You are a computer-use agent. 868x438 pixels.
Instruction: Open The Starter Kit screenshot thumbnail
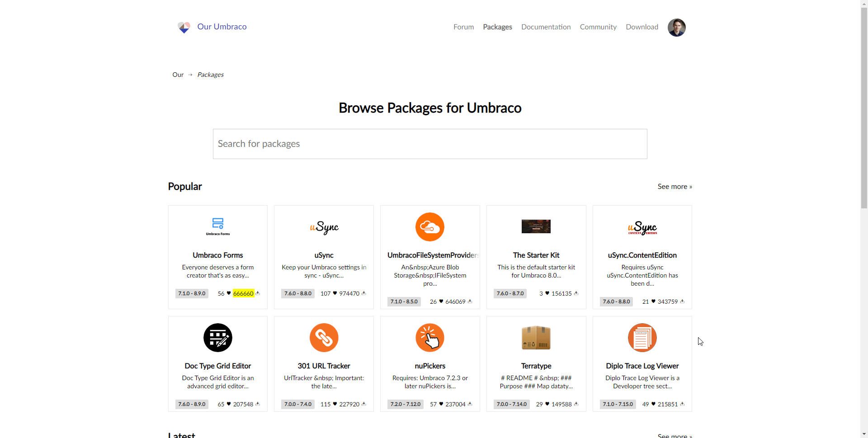coord(536,226)
